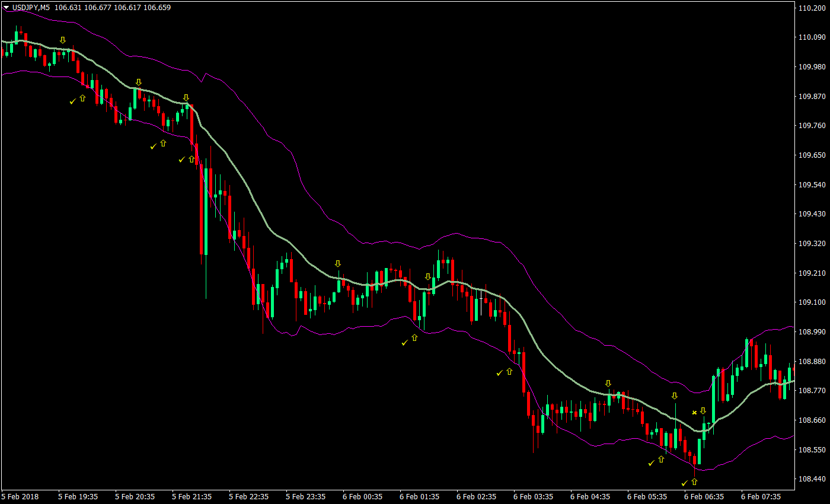830x504 pixels.
Task: Click the down arrow beside the X marker
Action: [x=704, y=410]
